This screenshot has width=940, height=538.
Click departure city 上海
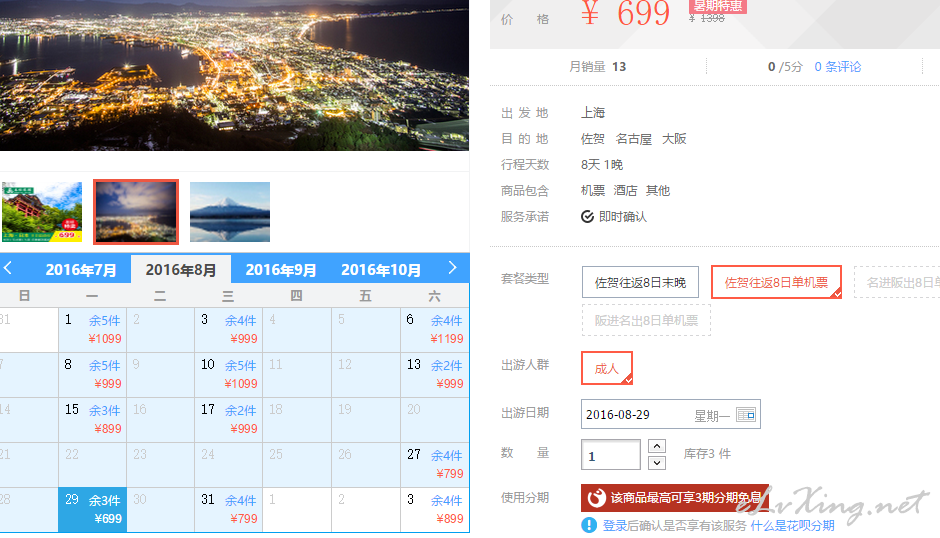pos(593,113)
